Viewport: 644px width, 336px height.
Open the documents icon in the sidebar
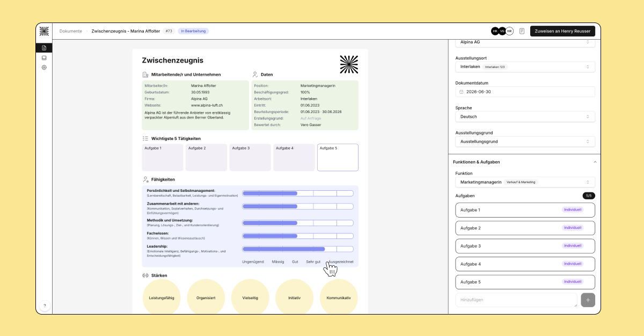coord(44,48)
